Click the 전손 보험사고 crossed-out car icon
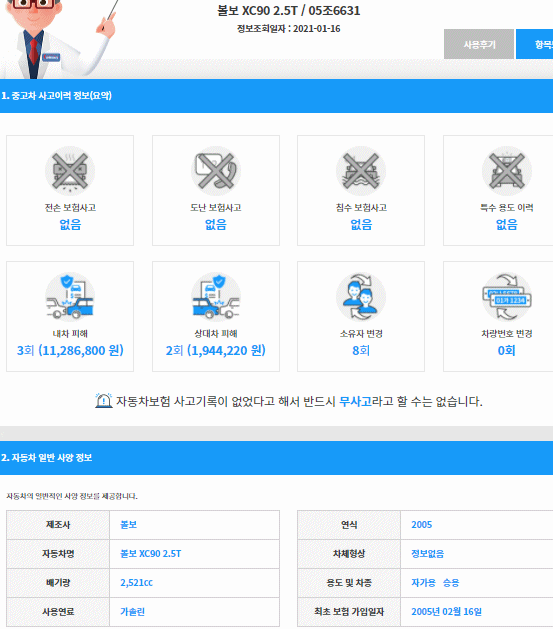The height and width of the screenshot is (629, 553). (70, 171)
